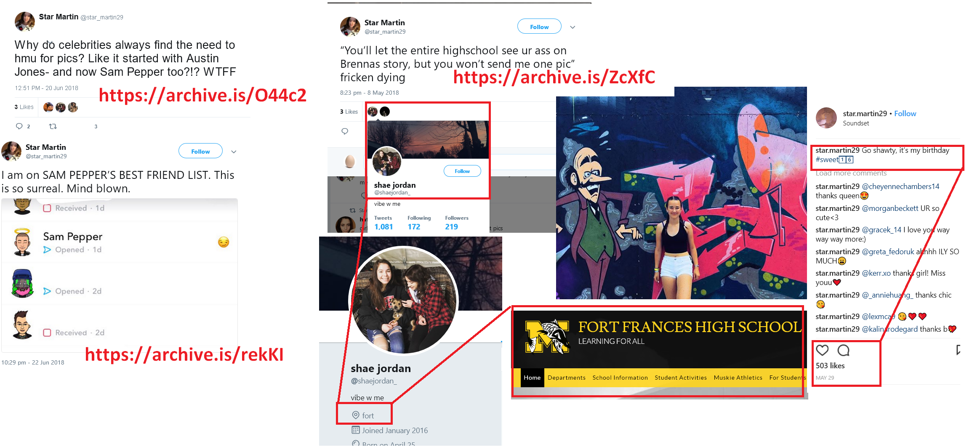Click the calendar icon beside Joined January 2016
980x447 pixels.
(x=356, y=430)
